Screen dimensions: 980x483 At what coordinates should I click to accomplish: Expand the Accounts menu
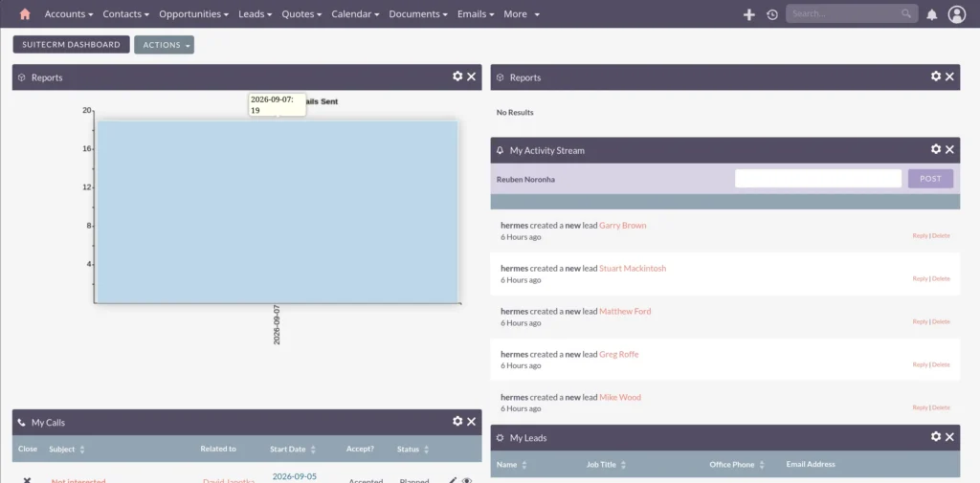coord(69,13)
